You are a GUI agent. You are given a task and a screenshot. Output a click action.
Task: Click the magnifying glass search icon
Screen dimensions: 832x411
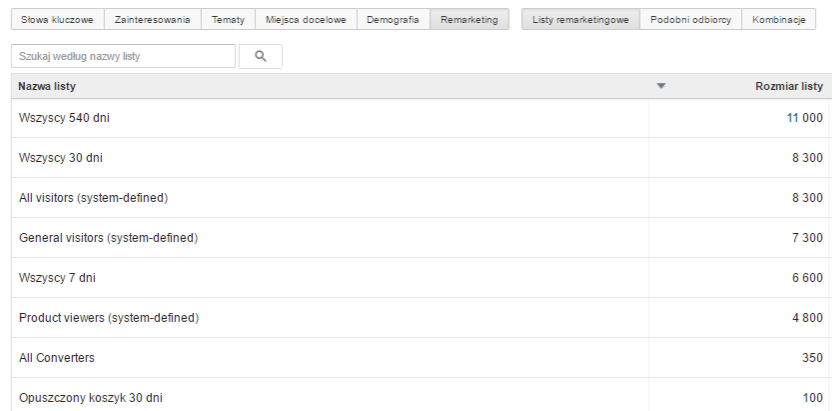(261, 57)
